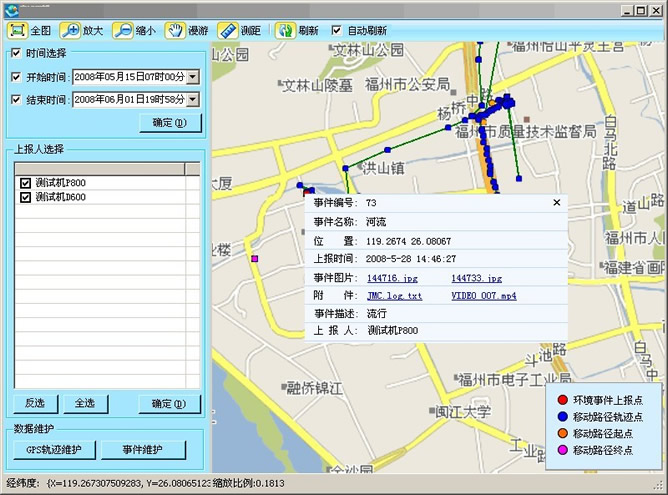Viewport: 668px width, 495px height.
Task: Click the globe application icon in title bar
Action: click(x=12, y=10)
